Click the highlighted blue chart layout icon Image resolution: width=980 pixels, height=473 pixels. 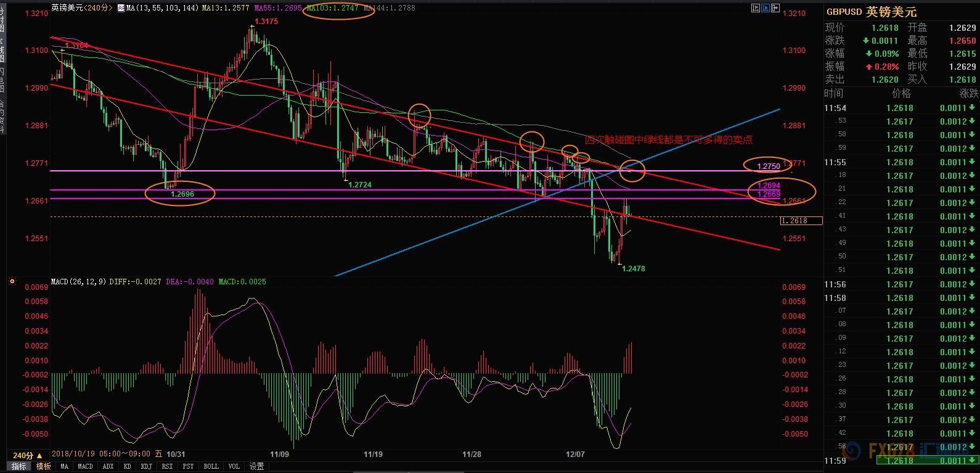click(765, 9)
